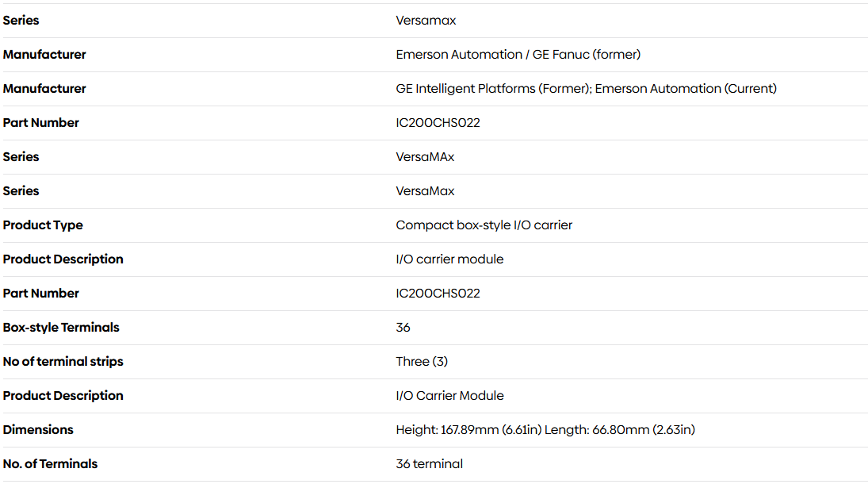Click Compact box-style I/O carrier text
This screenshot has height=484, width=868.
tap(484, 225)
